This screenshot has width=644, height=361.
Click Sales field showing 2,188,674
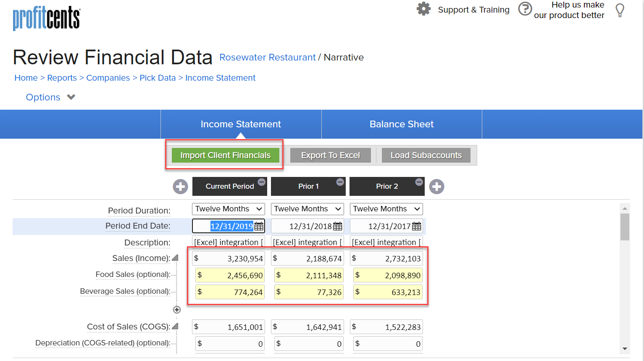(308, 258)
